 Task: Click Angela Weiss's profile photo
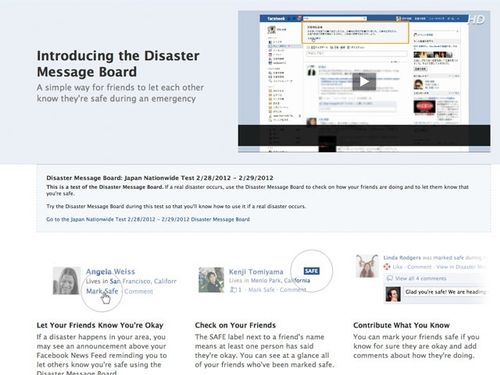(x=66, y=281)
